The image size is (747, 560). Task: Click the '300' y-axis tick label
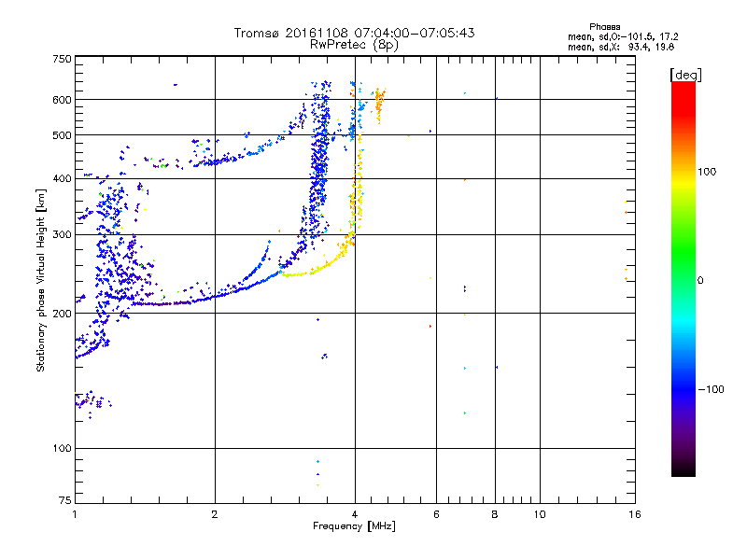coord(62,235)
